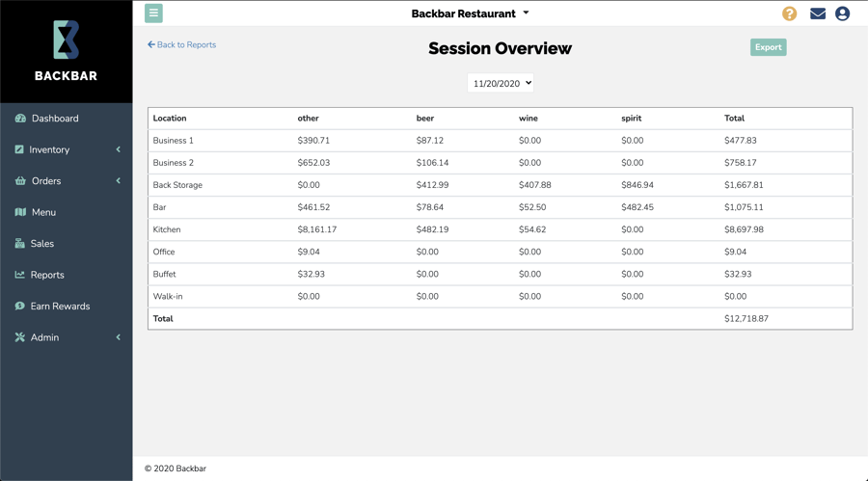Click the spirit column header

point(631,118)
